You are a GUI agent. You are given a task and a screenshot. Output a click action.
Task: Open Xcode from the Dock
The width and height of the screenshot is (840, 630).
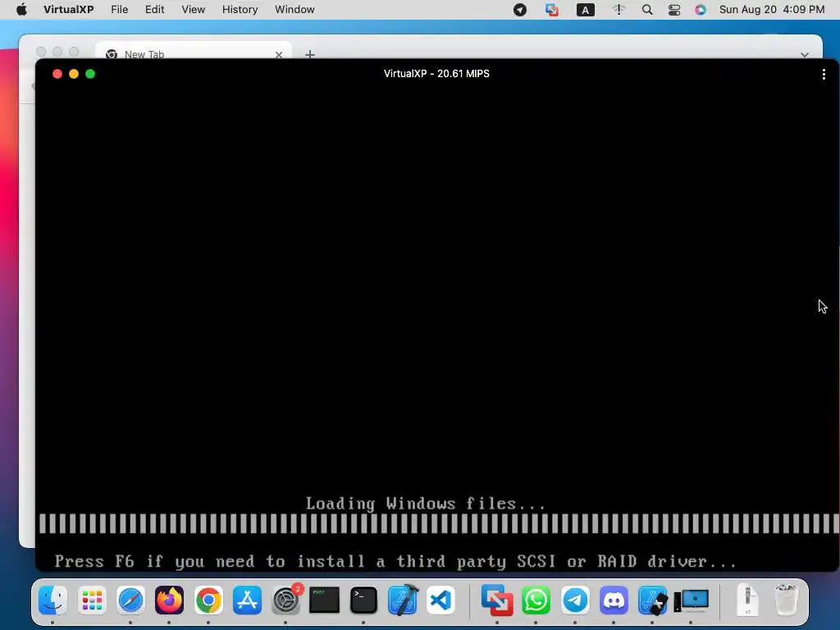(402, 600)
